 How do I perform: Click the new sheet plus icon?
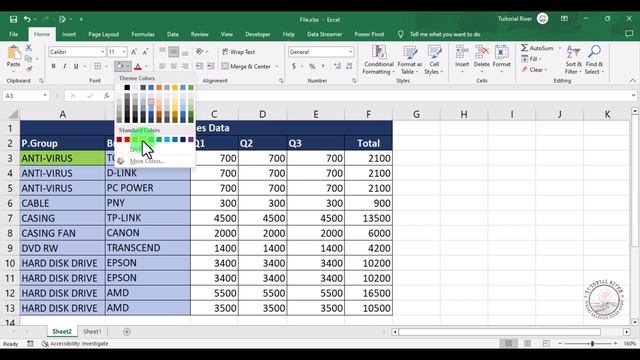127,332
